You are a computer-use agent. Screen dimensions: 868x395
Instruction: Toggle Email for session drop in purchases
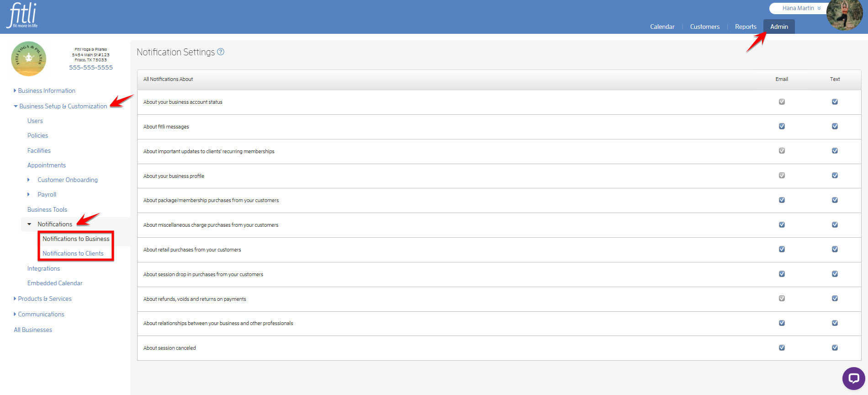click(x=782, y=274)
